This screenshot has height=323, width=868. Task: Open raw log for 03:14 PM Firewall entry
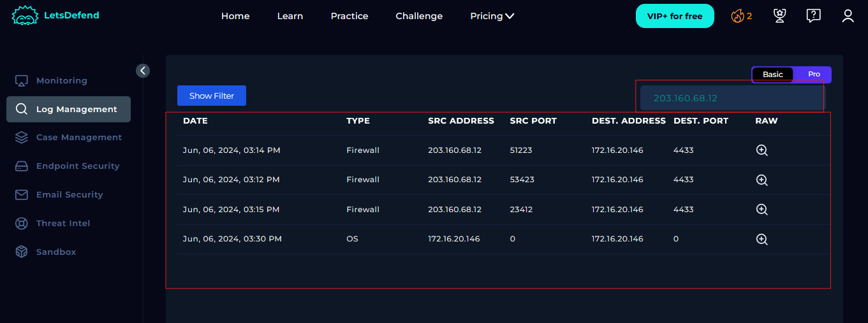tap(761, 150)
